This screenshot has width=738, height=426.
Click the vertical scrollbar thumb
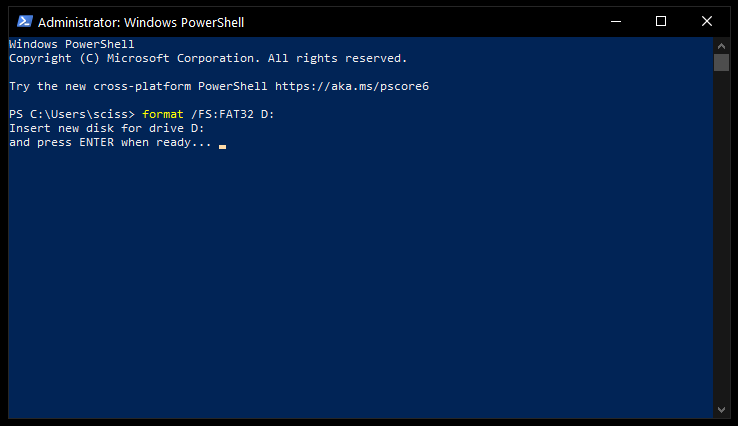click(721, 63)
